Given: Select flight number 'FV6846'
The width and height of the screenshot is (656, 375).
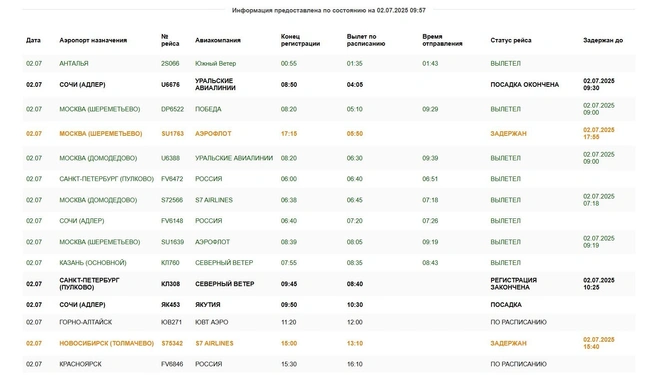Looking at the screenshot, I should [172, 364].
